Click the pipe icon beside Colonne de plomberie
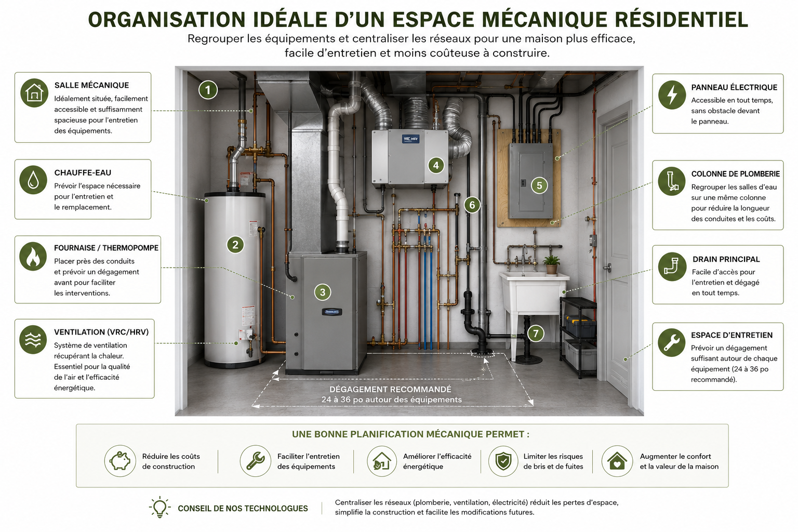The width and height of the screenshot is (798, 532). 672,181
